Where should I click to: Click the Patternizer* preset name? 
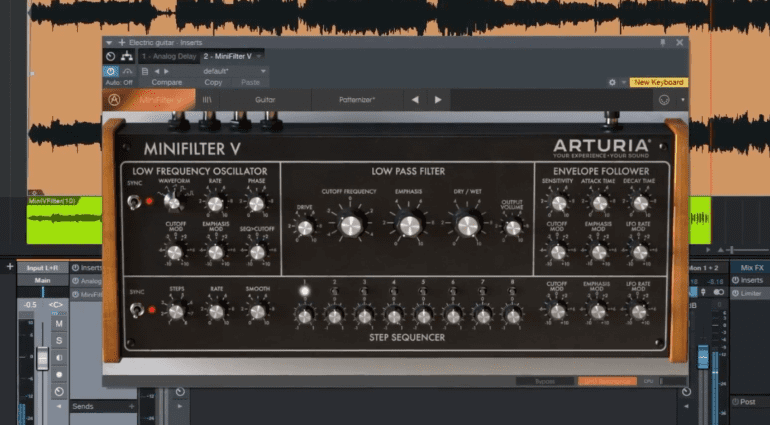357,100
